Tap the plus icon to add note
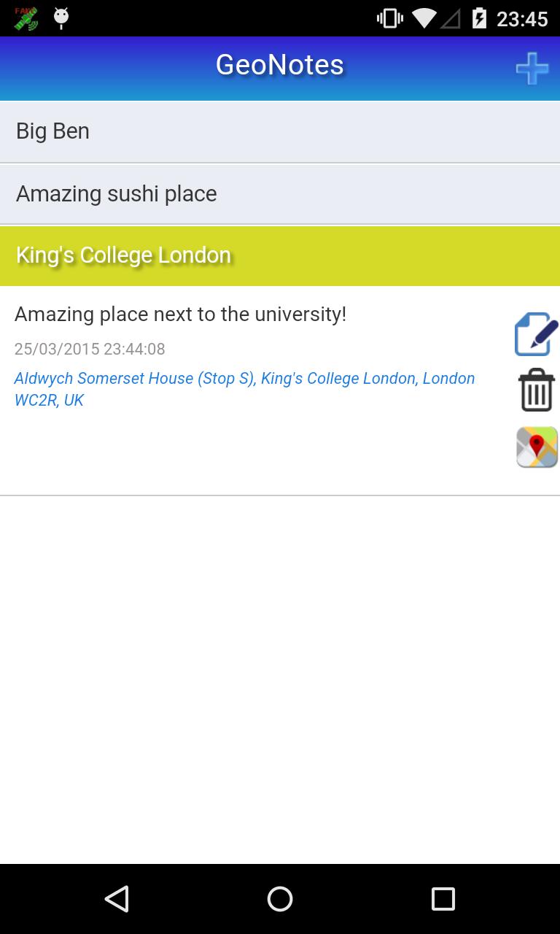The image size is (560, 934). click(x=532, y=69)
